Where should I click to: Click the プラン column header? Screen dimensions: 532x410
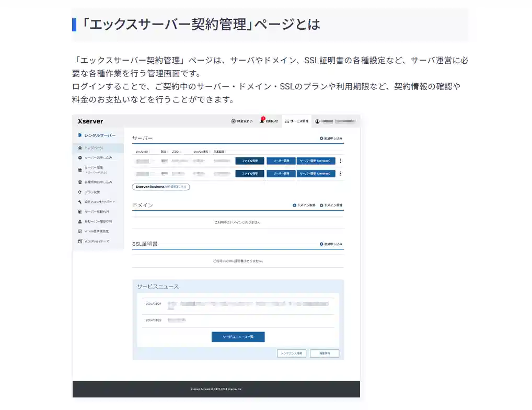tap(176, 152)
